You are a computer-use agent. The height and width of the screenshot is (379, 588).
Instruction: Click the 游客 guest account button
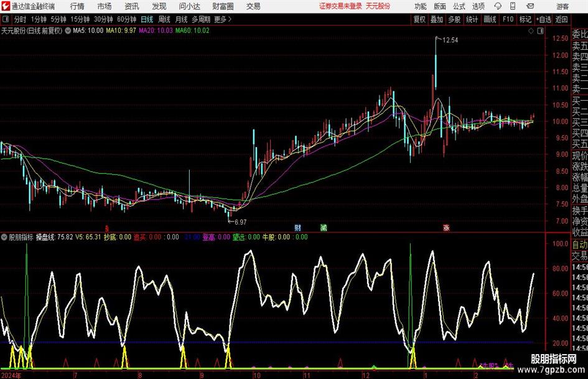tap(562, 6)
